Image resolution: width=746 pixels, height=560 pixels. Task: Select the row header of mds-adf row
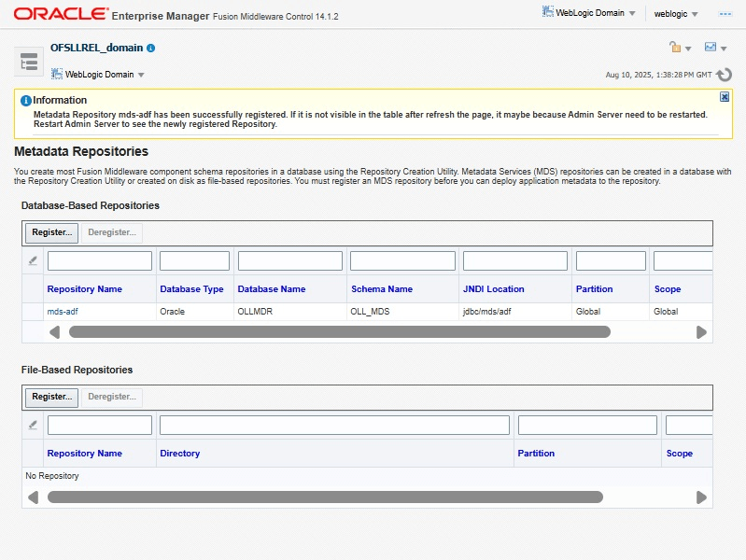coord(33,312)
